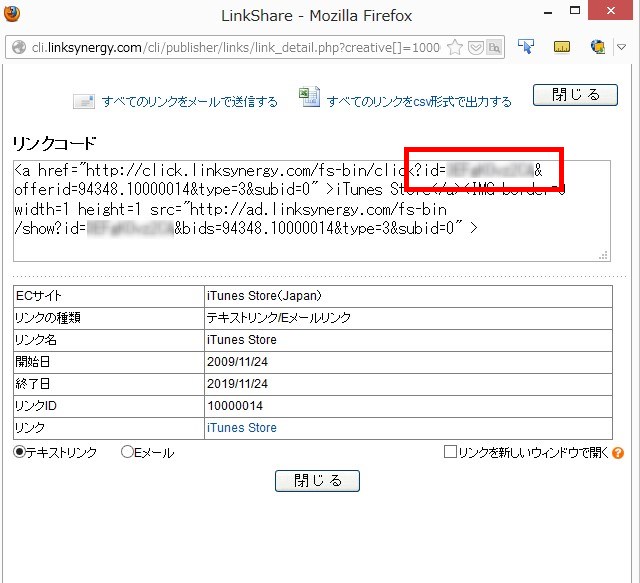Click the mail envelope icon beside send links
This screenshot has height=583, width=640.
point(84,101)
